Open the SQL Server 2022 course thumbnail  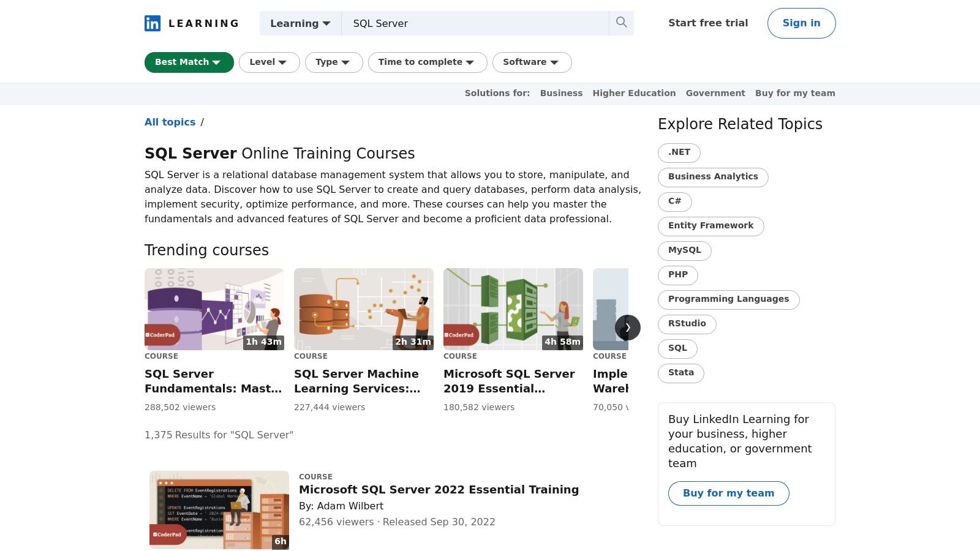click(219, 510)
